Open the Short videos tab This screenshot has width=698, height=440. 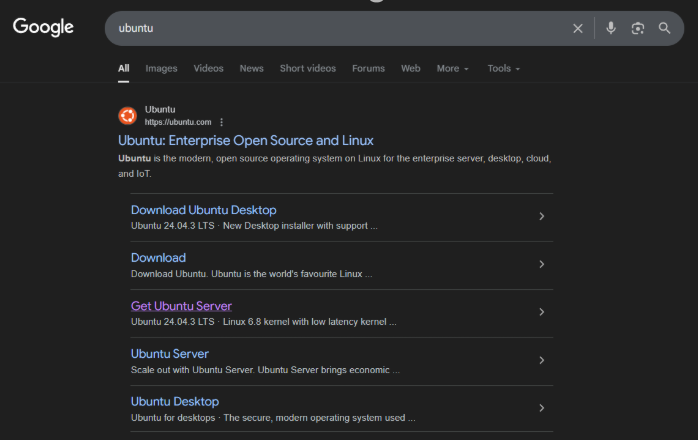pyautogui.click(x=308, y=68)
